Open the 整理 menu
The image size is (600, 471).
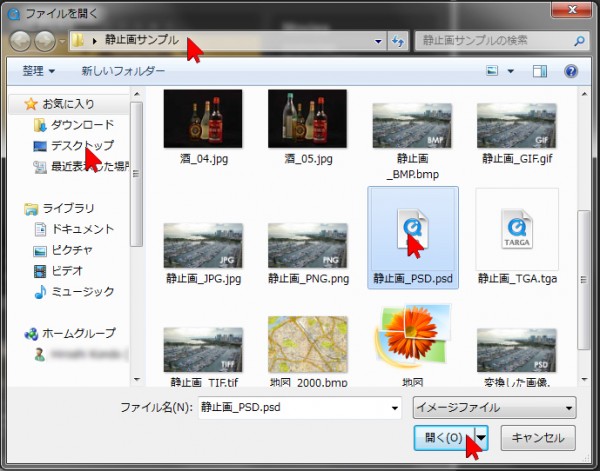pyautogui.click(x=38, y=72)
